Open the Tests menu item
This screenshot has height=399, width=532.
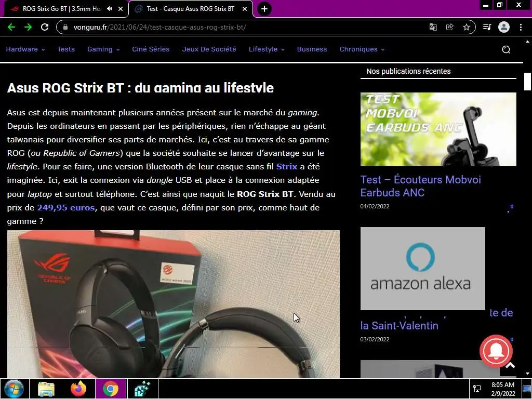[x=66, y=49]
